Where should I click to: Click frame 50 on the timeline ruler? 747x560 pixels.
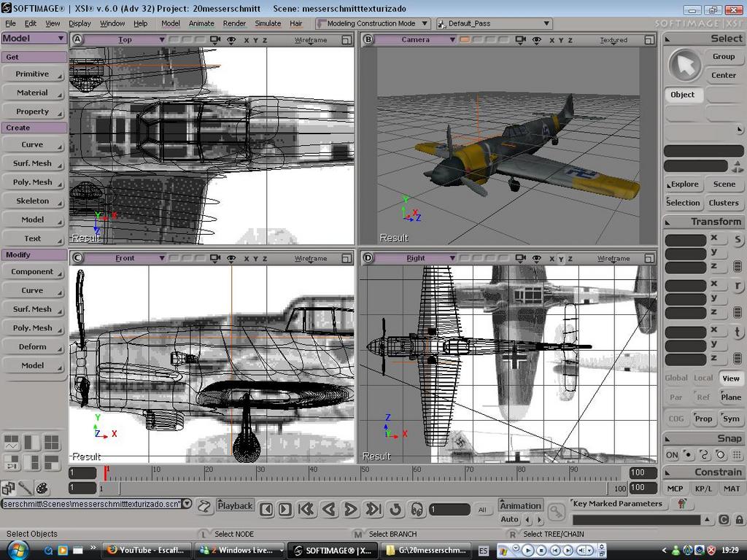363,472
